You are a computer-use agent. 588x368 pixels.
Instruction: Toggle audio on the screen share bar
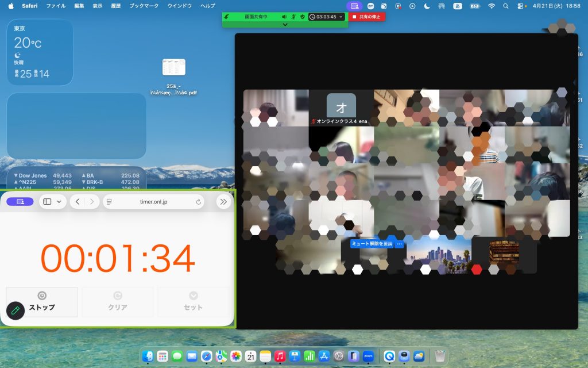point(284,17)
